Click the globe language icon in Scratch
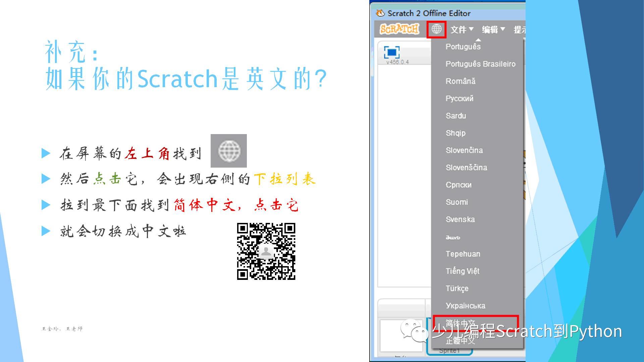 [436, 29]
